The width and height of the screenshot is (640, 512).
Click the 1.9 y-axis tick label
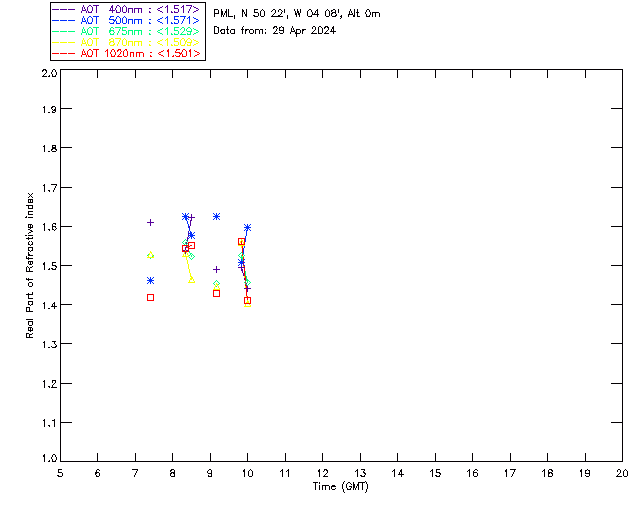(x=49, y=109)
